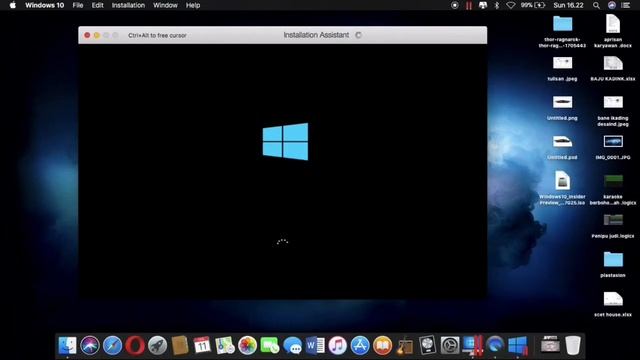Open Launchpad rocket icon
Image resolution: width=640 pixels, height=360 pixels.
click(x=157, y=345)
